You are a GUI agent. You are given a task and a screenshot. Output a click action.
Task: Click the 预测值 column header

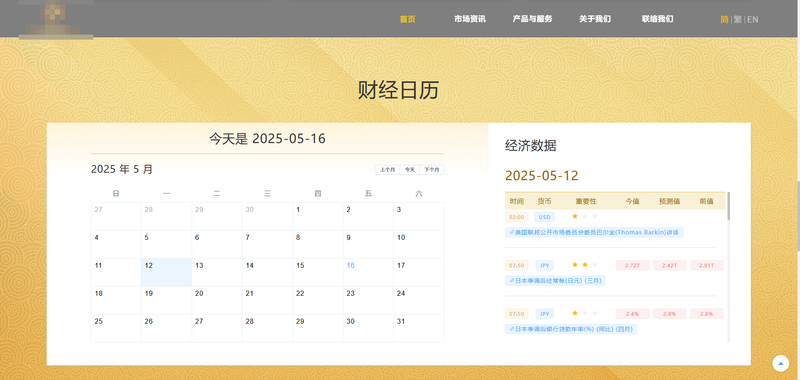(669, 201)
